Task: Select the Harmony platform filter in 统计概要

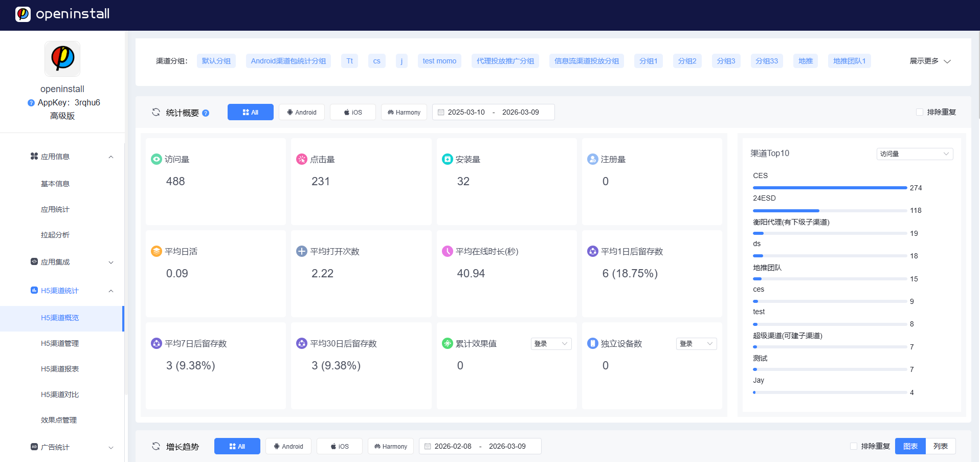Action: [x=404, y=112]
